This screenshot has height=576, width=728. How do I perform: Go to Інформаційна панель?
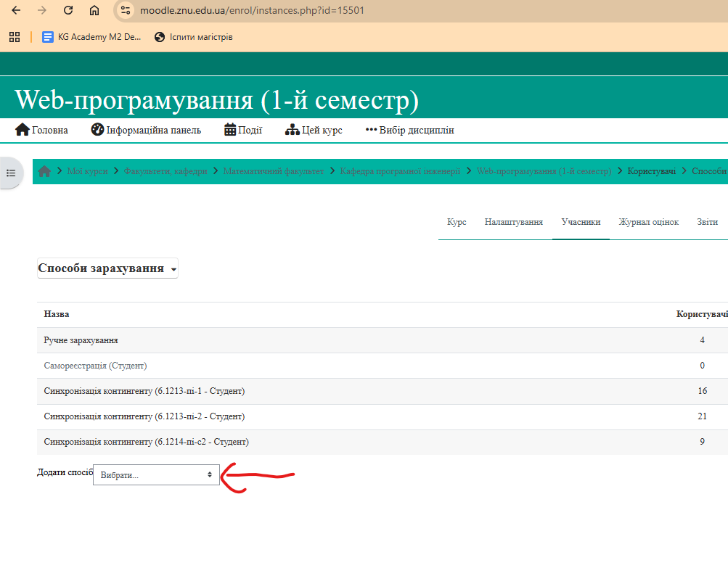point(146,131)
